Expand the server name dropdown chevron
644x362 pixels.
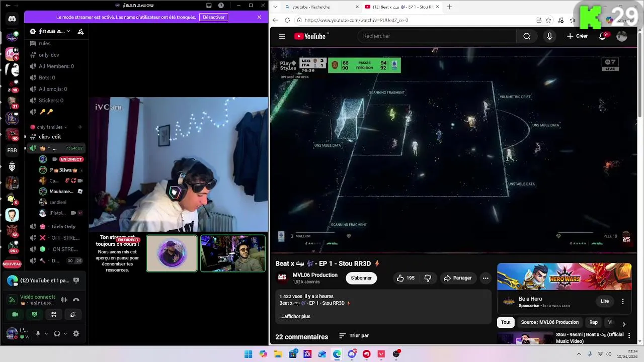point(69,31)
